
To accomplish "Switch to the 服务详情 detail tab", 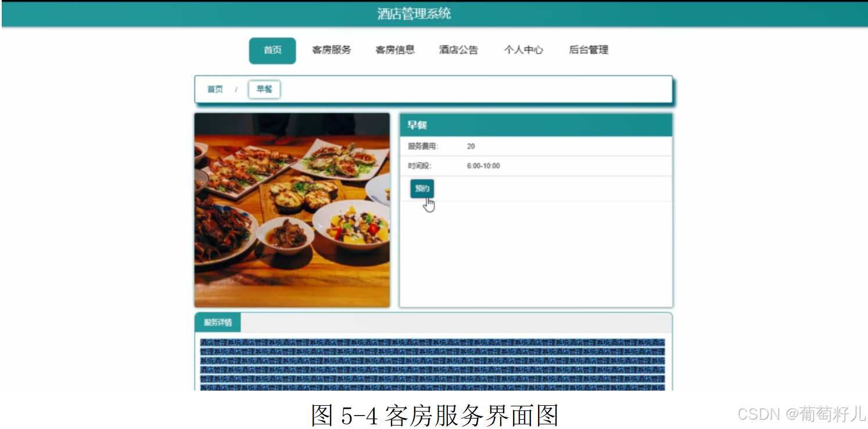I will [218, 321].
